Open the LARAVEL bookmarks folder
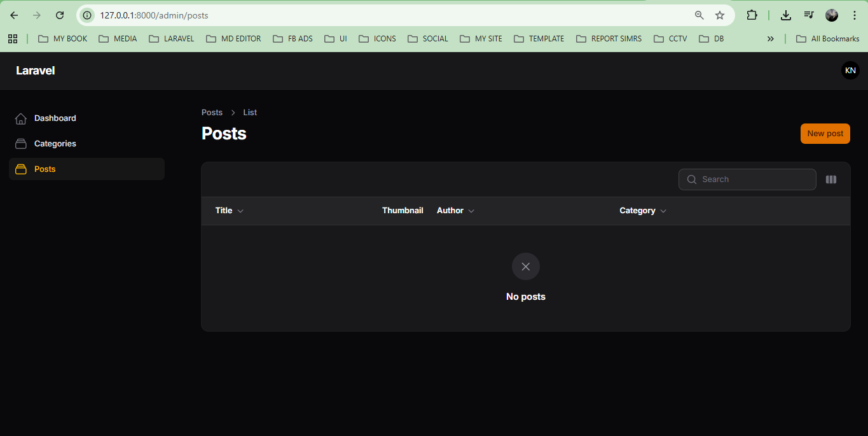Viewport: 868px width, 436px height. 172,39
